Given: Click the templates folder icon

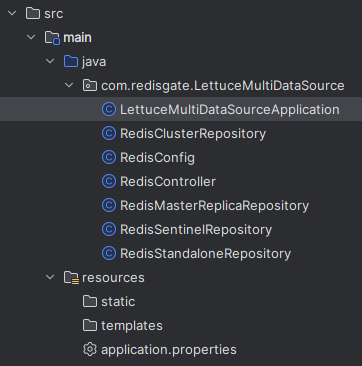Looking at the screenshot, I should pos(90,325).
